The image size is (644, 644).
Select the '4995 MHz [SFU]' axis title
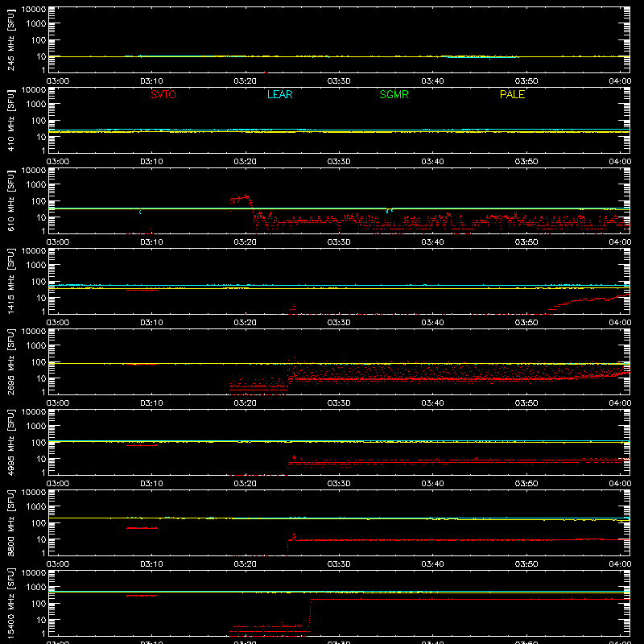11,442
